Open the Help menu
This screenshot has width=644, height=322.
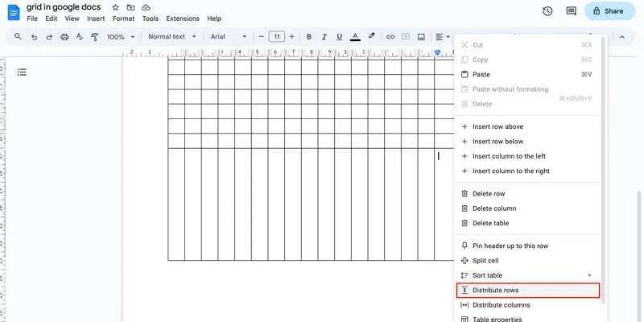[x=214, y=19]
